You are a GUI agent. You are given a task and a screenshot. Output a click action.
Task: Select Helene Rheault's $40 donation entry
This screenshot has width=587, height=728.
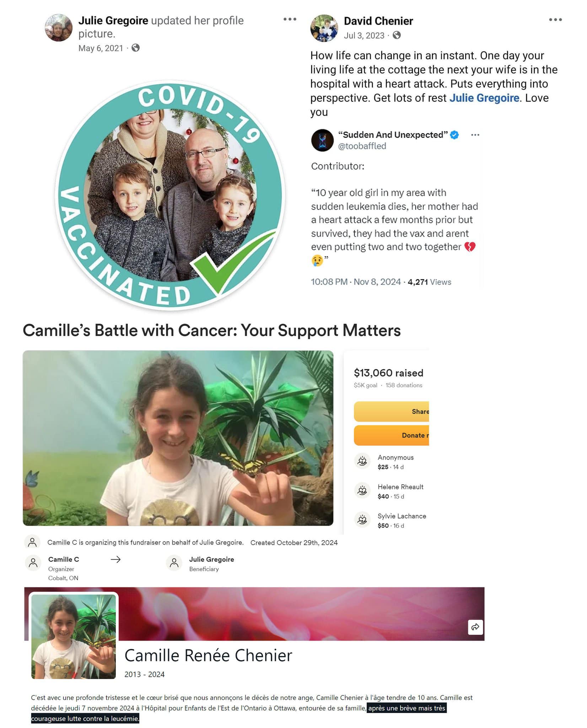point(389,491)
